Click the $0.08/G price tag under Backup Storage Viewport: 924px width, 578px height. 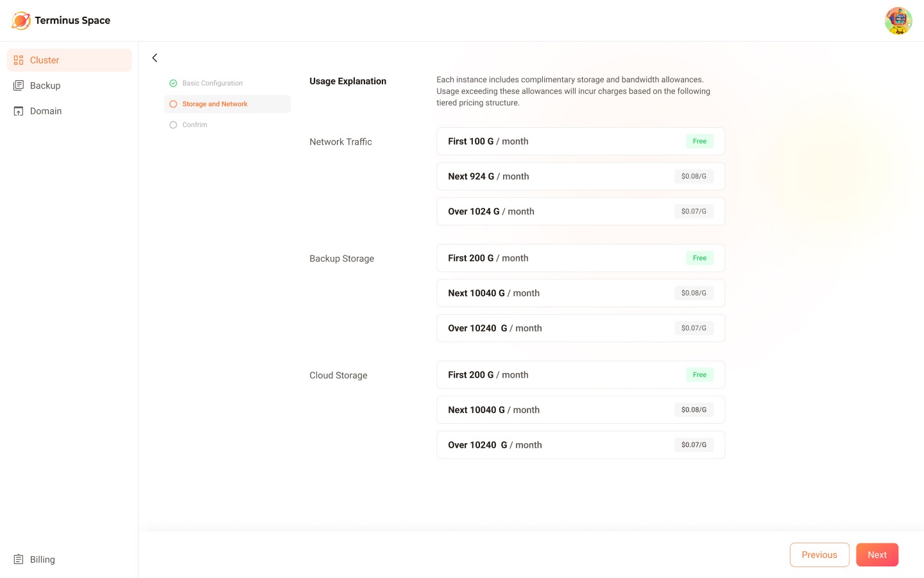tap(694, 293)
